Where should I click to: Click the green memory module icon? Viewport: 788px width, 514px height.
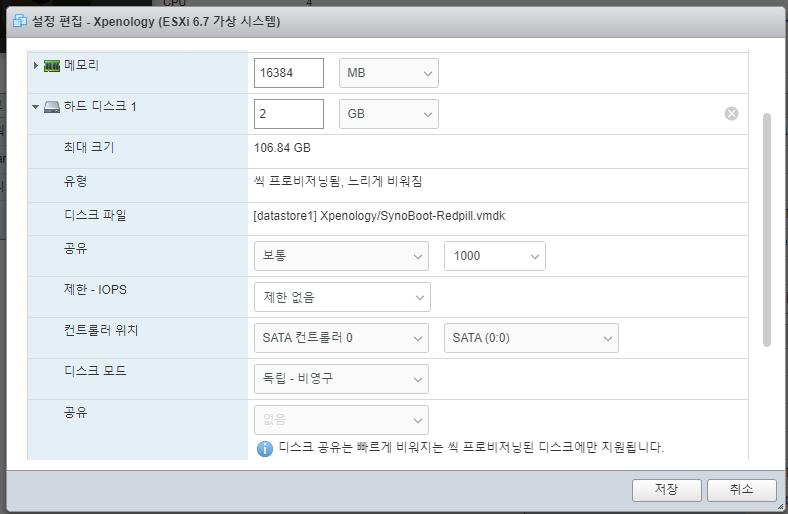coord(52,66)
